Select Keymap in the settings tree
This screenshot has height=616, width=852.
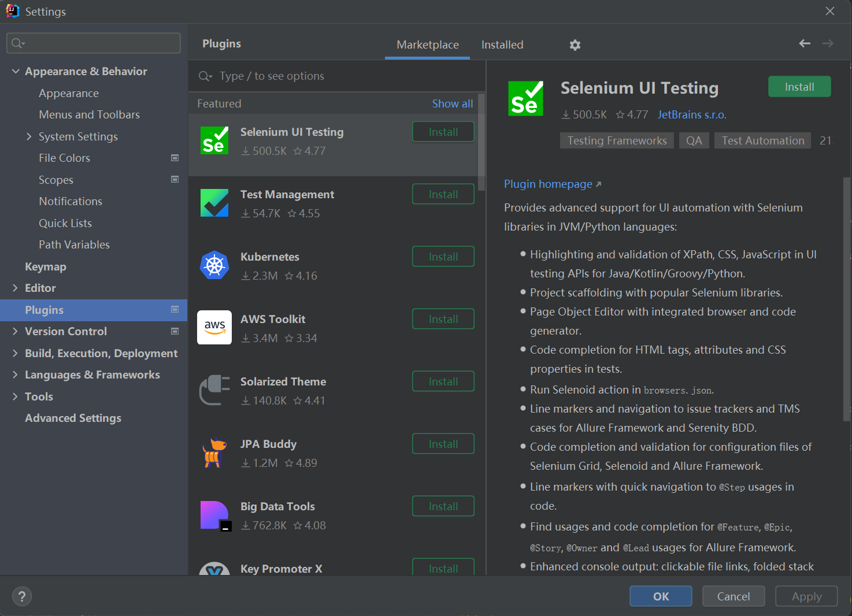tap(46, 266)
